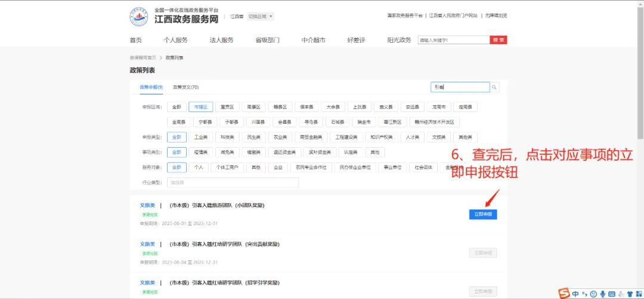The image size is (644, 299).
Task: Select the 南康区 region filter
Action: [x=254, y=107]
